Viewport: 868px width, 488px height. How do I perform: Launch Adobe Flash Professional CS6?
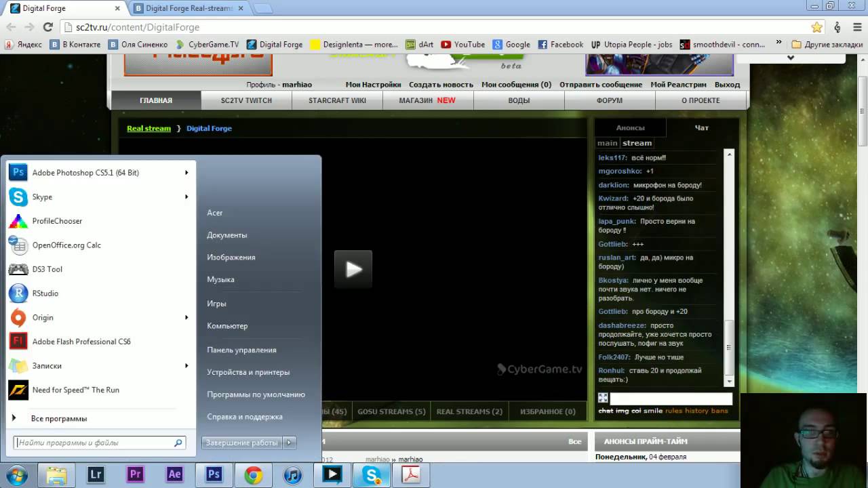pyautogui.click(x=100, y=342)
